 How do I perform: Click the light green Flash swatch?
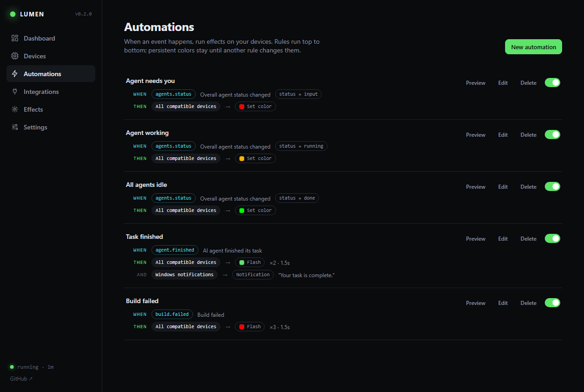pyautogui.click(x=242, y=263)
